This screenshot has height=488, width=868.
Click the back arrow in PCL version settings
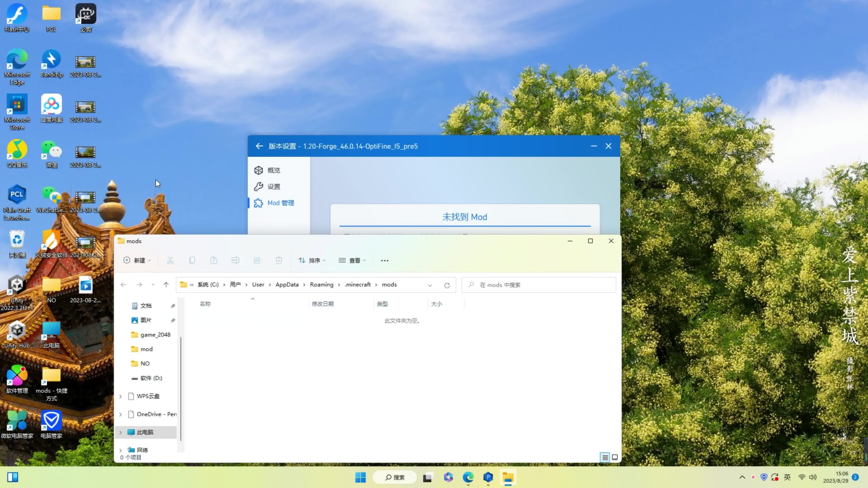pyautogui.click(x=259, y=146)
